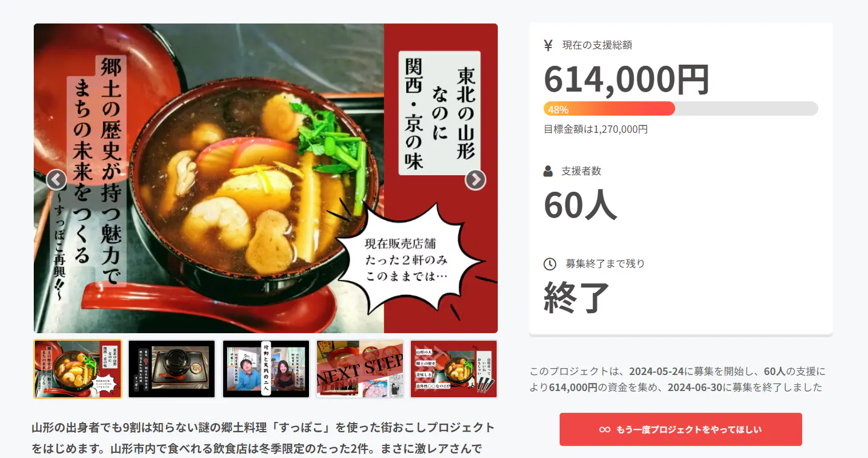
Task: Click the 目標金額は1,270,000円 label
Action: point(596,129)
